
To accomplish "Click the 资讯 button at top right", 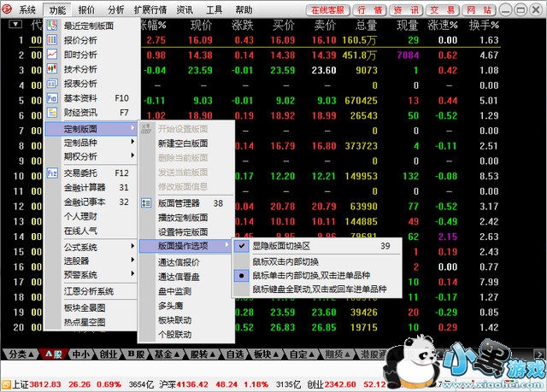I will click(406, 10).
